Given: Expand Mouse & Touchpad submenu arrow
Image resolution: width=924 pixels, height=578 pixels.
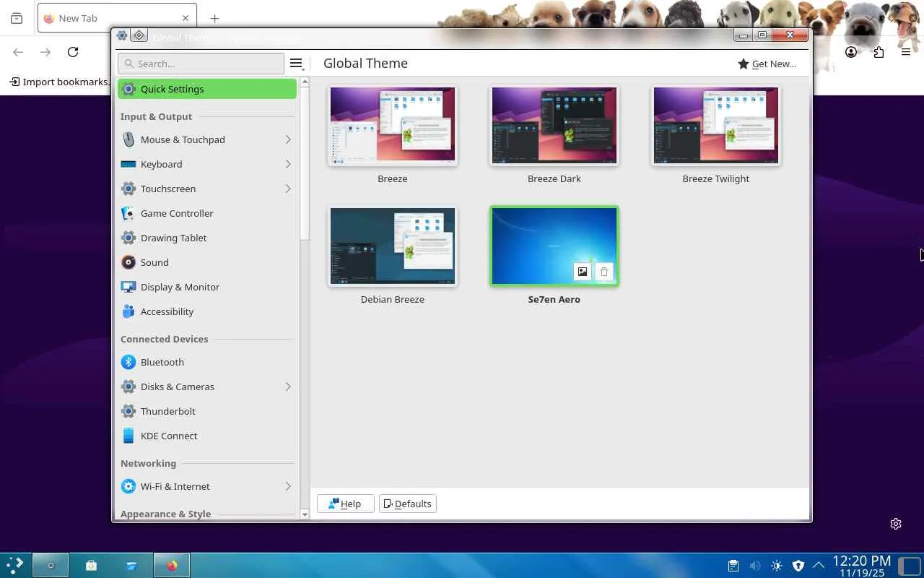Looking at the screenshot, I should click(287, 139).
